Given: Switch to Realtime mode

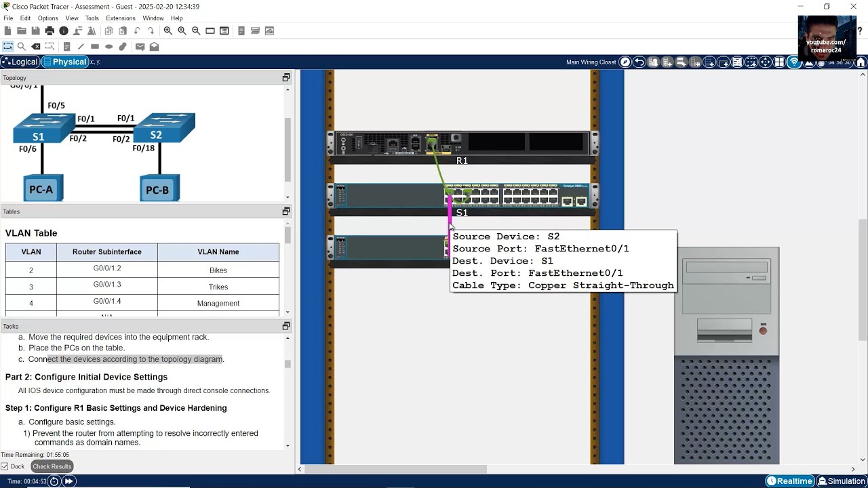Looking at the screenshot, I should point(789,481).
